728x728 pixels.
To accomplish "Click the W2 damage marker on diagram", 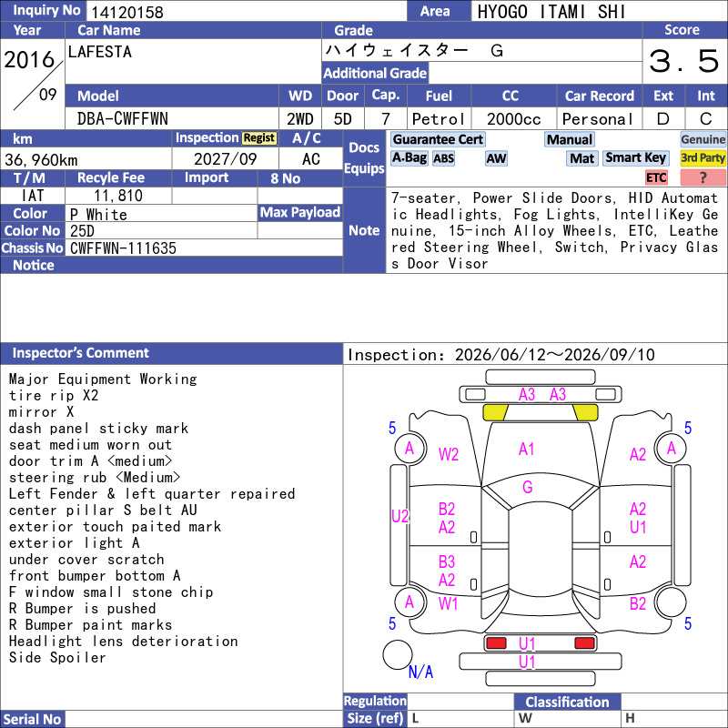I will 448,454.
